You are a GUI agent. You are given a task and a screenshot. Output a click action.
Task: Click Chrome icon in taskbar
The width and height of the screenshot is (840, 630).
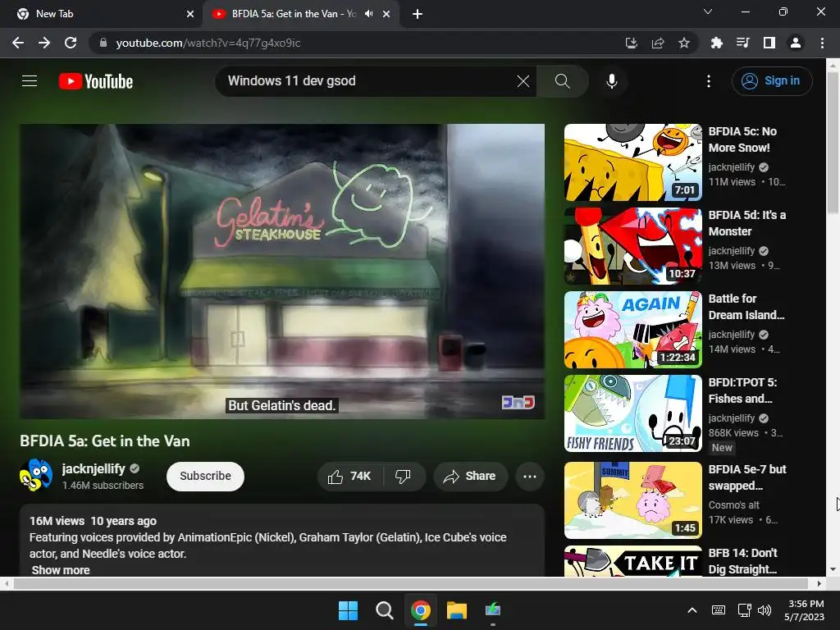coord(421,609)
